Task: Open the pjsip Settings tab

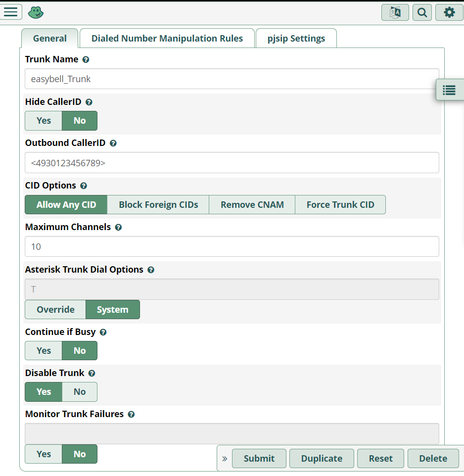Action: point(296,39)
